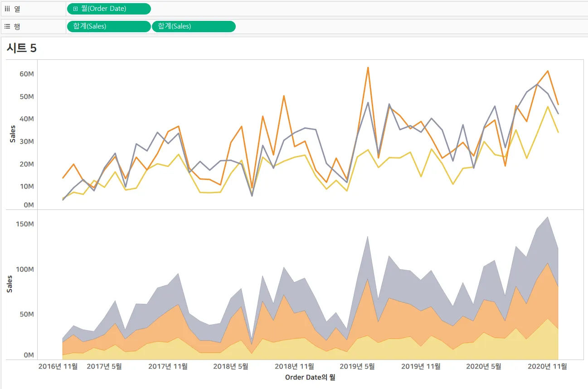Click the 2020년 11월 date axis label
The image size is (588, 389).
[547, 366]
